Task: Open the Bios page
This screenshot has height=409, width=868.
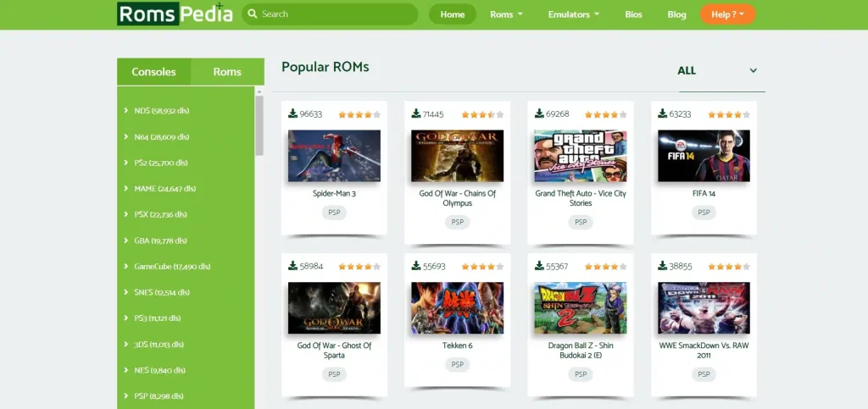Action: pyautogui.click(x=633, y=14)
